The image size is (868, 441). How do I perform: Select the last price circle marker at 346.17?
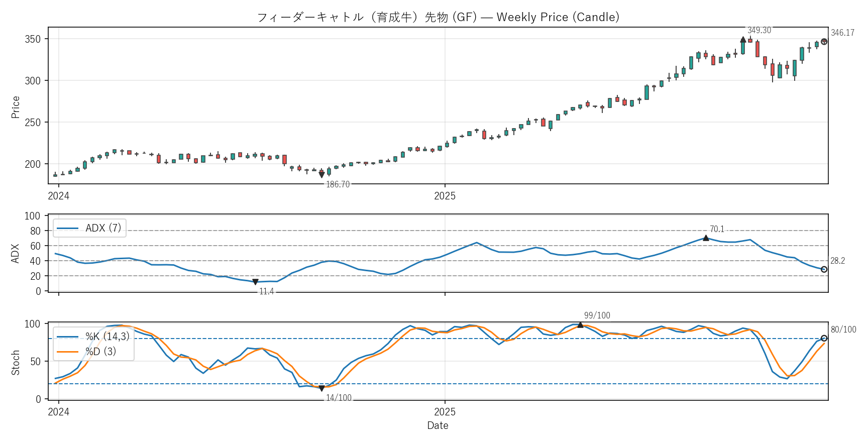(824, 42)
